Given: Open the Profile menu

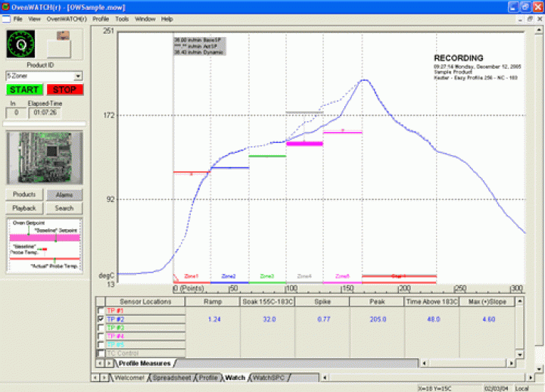Looking at the screenshot, I should (101, 19).
